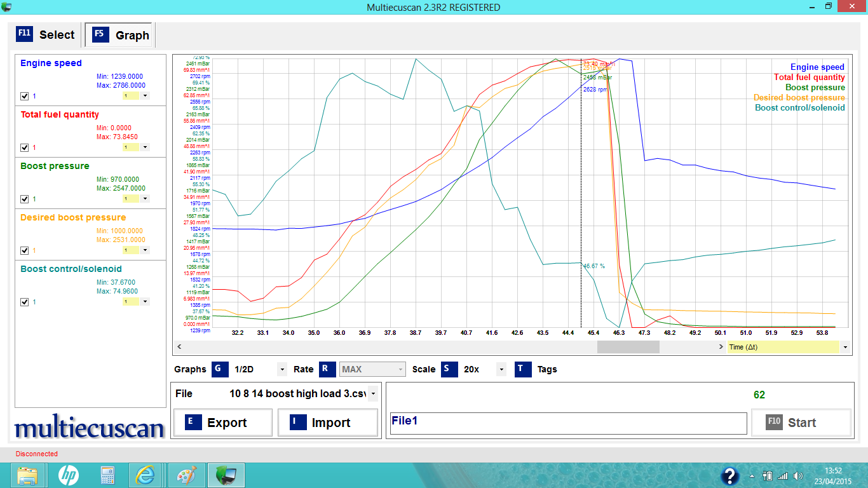Click the Boost pressure legend entry in graph
The width and height of the screenshot is (868, 488).
click(x=815, y=88)
